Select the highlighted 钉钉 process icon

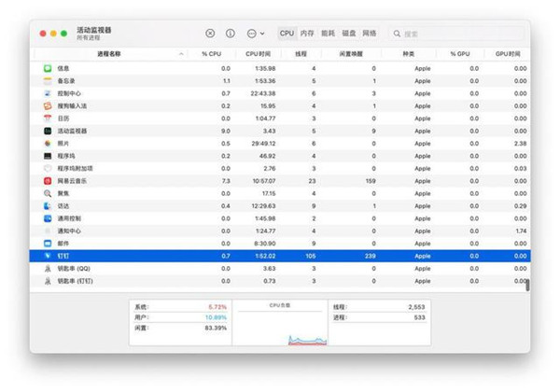(47, 255)
